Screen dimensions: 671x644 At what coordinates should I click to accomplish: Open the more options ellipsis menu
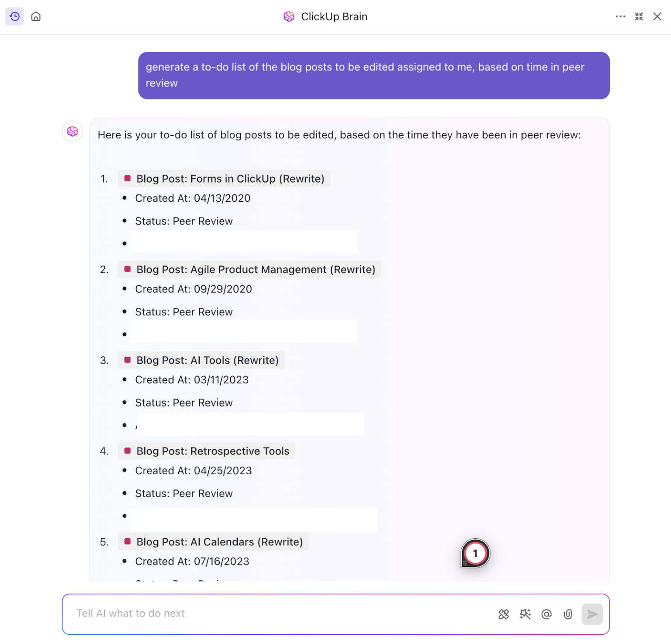621,16
